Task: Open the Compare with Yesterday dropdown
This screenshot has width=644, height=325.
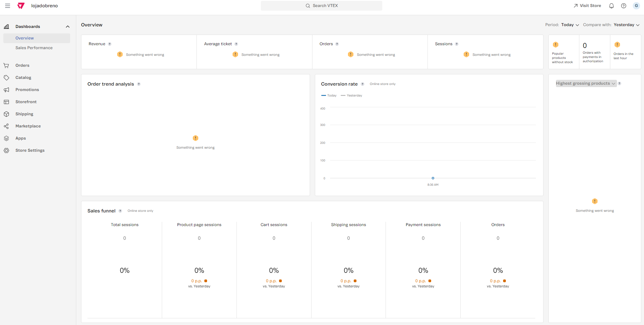Action: tap(626, 25)
